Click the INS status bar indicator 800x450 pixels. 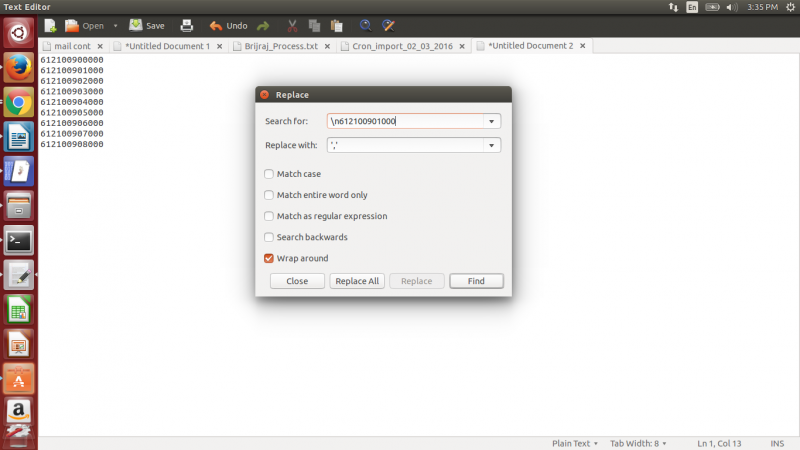coord(777,443)
